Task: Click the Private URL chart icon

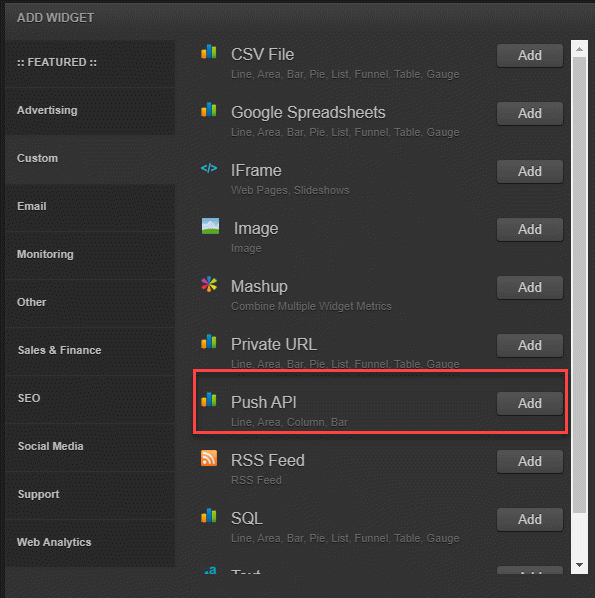Action: coord(209,342)
